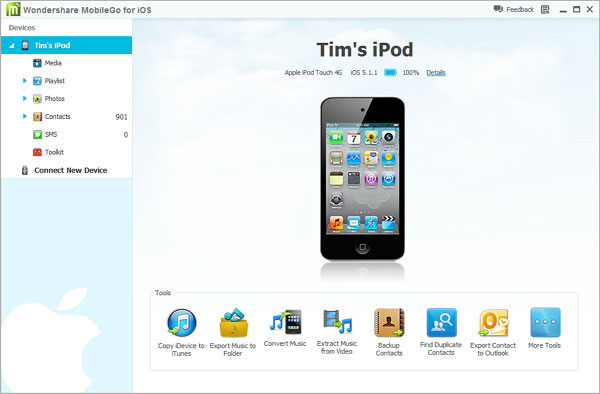Open Backup Contacts tool
This screenshot has height=394, width=600.
pos(389,333)
